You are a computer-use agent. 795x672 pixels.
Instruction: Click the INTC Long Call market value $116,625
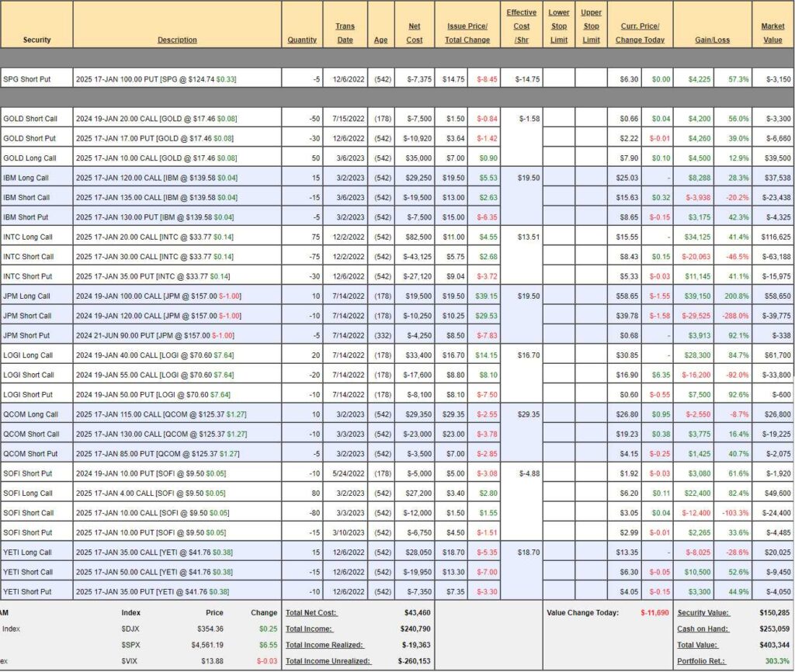coord(773,237)
